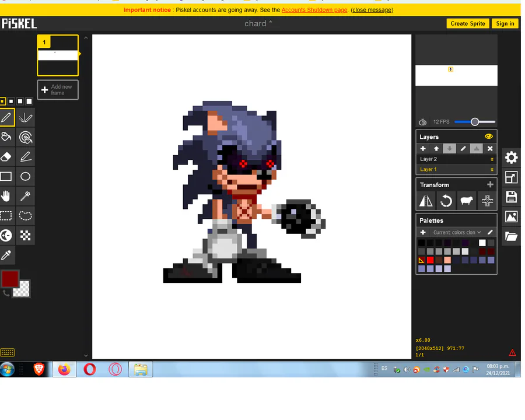525x420 pixels.
Task: Select Layer 1 in layers list
Action: 456,170
